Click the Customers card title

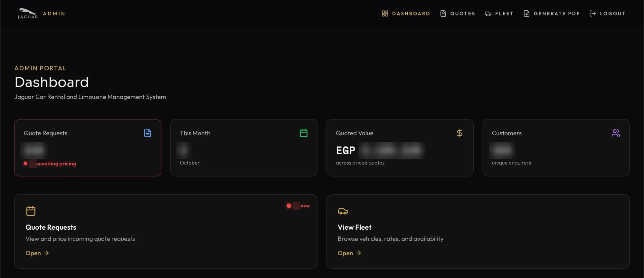[507, 133]
